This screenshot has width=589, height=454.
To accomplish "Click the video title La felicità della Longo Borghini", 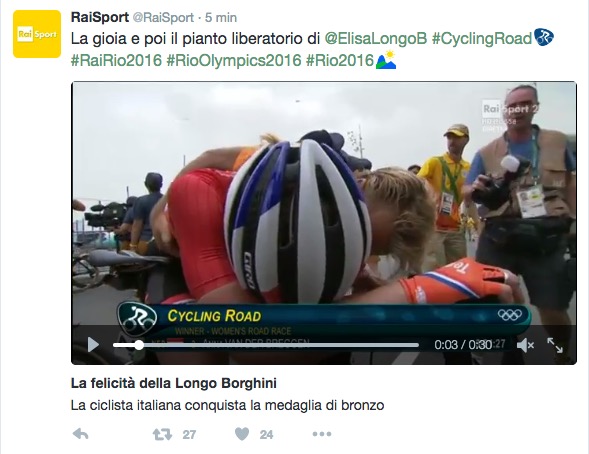I will [x=174, y=383].
